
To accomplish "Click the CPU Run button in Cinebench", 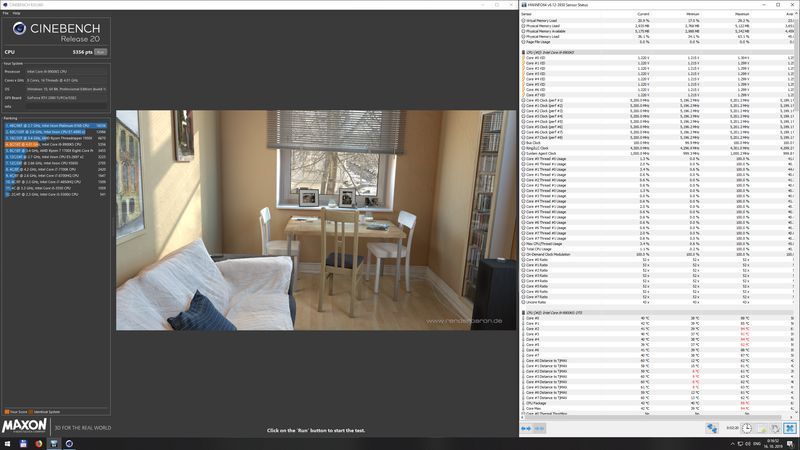I will 101,52.
